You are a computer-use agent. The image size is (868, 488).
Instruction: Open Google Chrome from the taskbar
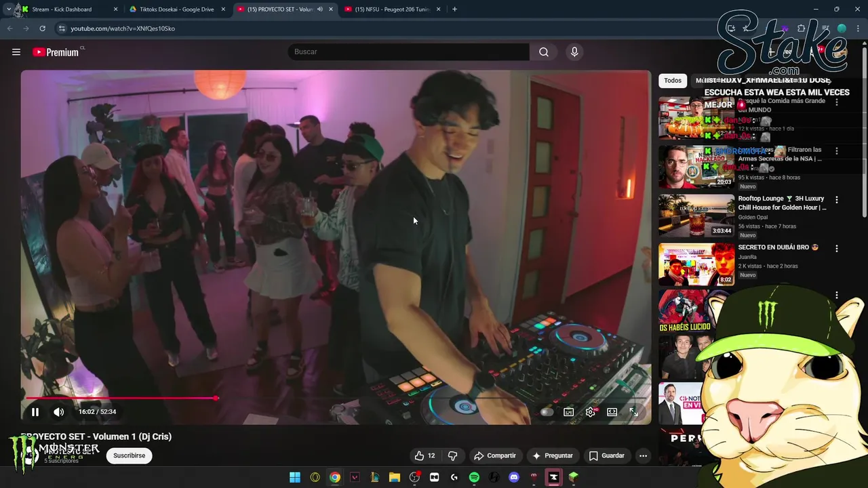point(335,477)
